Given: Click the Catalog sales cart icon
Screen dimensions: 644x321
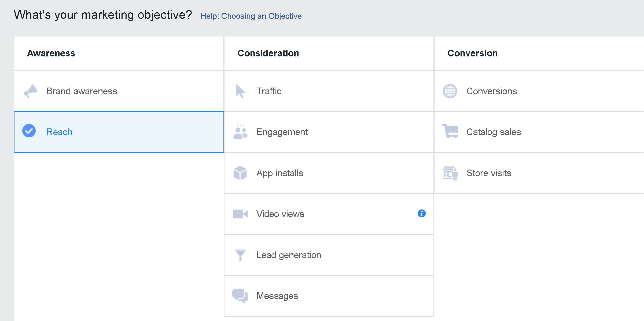Looking at the screenshot, I should click(x=450, y=131).
